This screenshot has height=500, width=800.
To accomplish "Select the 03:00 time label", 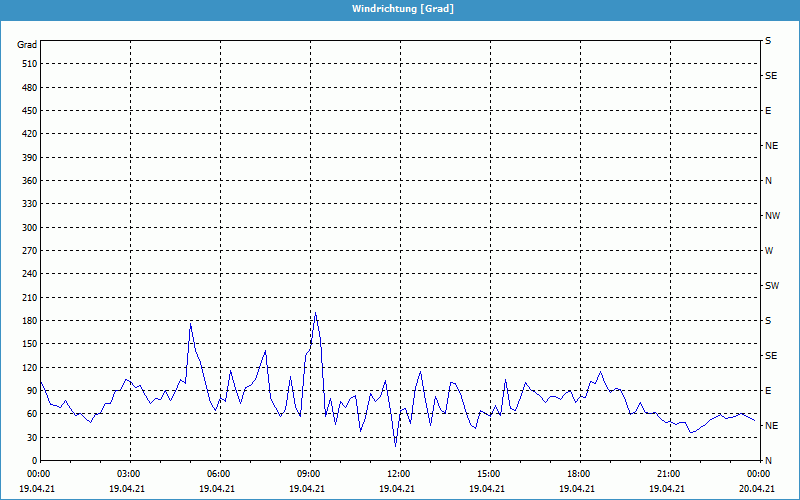I will [129, 473].
